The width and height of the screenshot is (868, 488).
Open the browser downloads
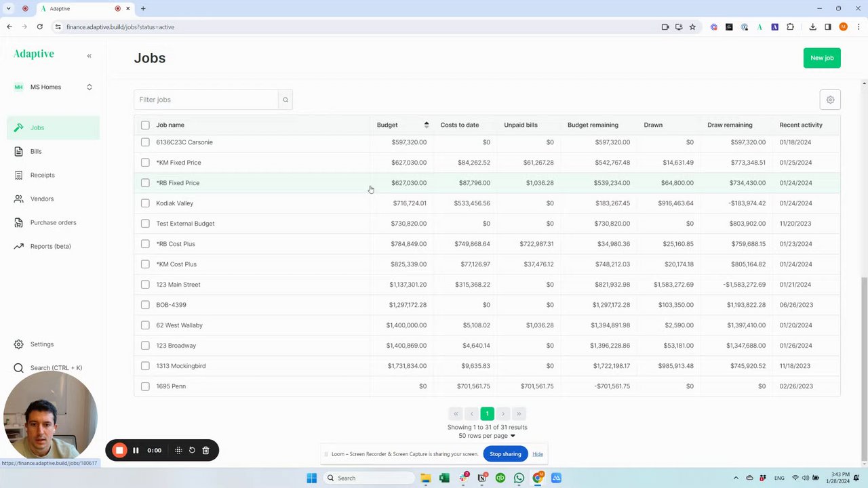812,27
